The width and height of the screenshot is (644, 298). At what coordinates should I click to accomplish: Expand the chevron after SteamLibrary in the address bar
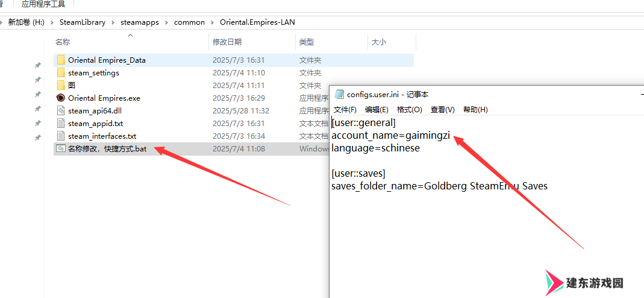(x=113, y=22)
